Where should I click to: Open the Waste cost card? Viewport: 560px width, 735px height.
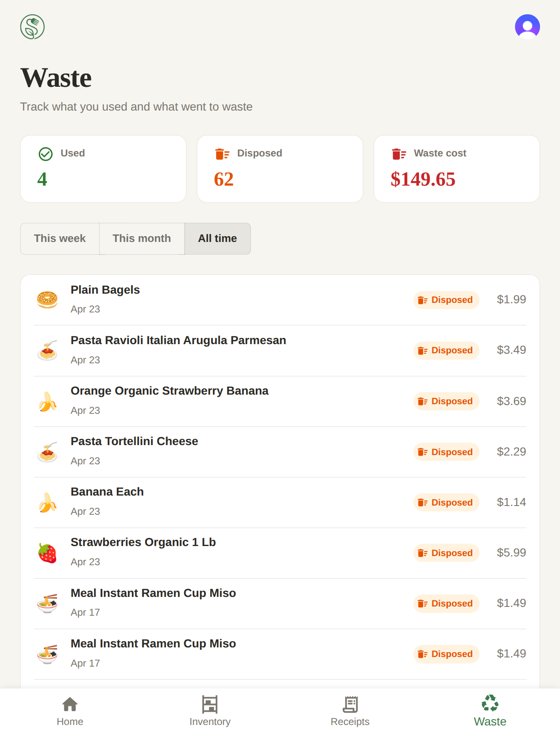click(457, 169)
